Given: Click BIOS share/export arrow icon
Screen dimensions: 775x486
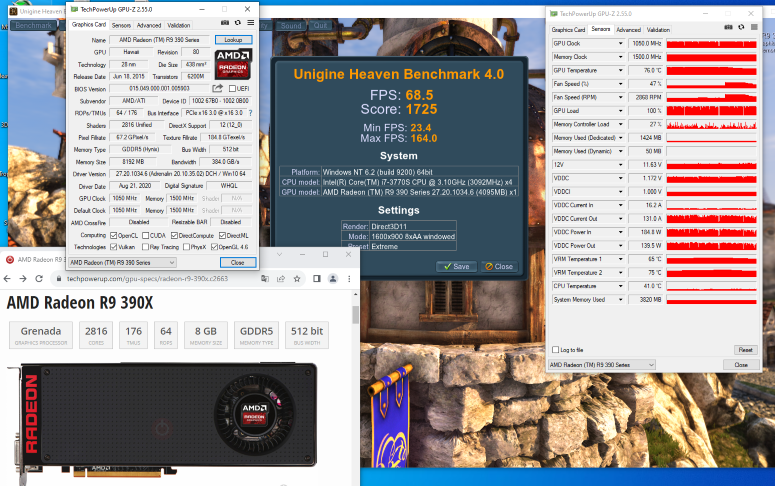Looking at the screenshot, I should (217, 88).
